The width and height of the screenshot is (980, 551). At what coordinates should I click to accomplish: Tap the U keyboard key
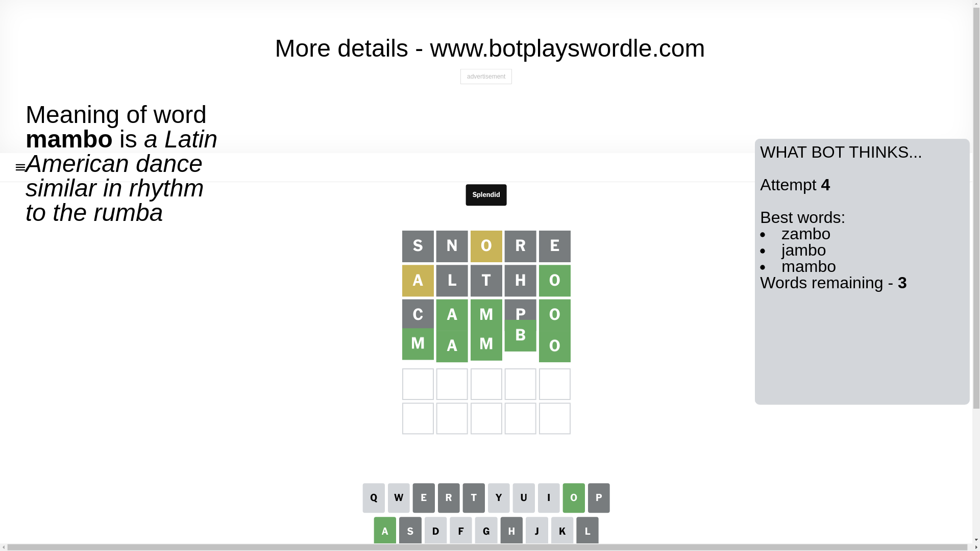pyautogui.click(x=524, y=498)
